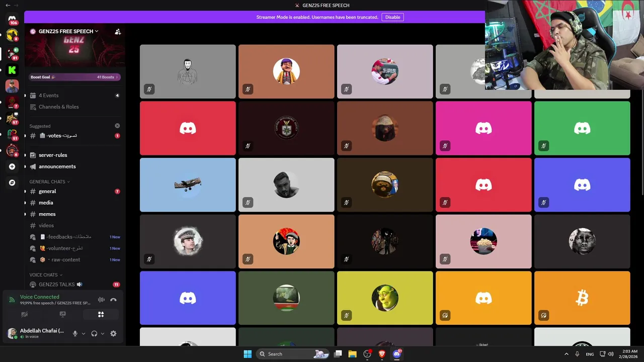Open the videos channel

click(x=74, y=225)
